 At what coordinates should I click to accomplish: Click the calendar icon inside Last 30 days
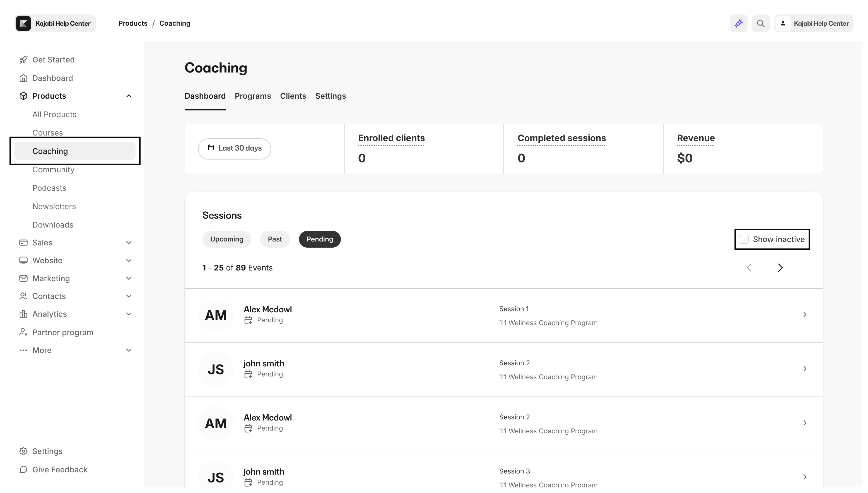pyautogui.click(x=211, y=148)
